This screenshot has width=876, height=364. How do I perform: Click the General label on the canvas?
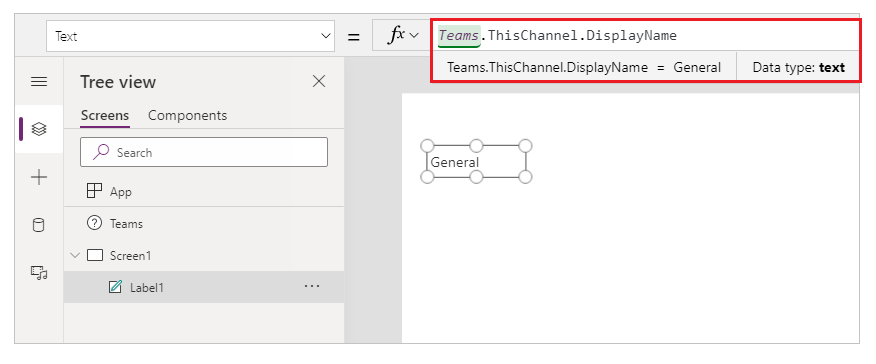[x=475, y=162]
